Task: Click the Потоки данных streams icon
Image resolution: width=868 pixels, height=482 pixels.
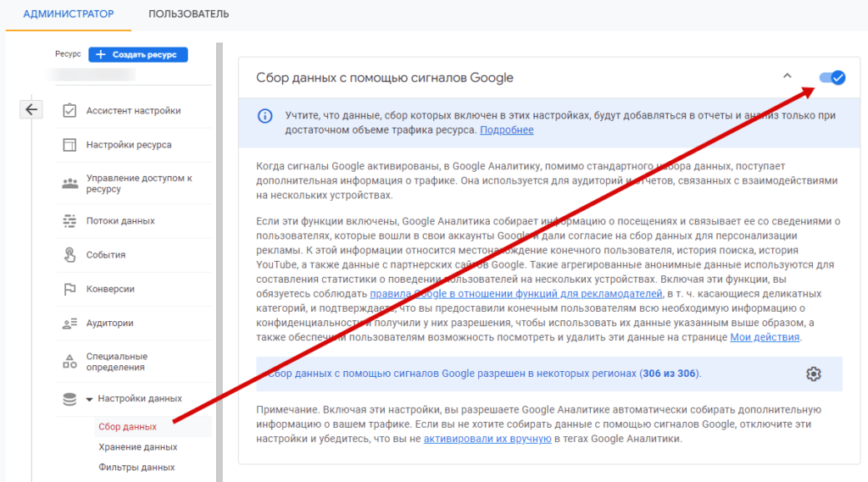Action: tap(70, 221)
